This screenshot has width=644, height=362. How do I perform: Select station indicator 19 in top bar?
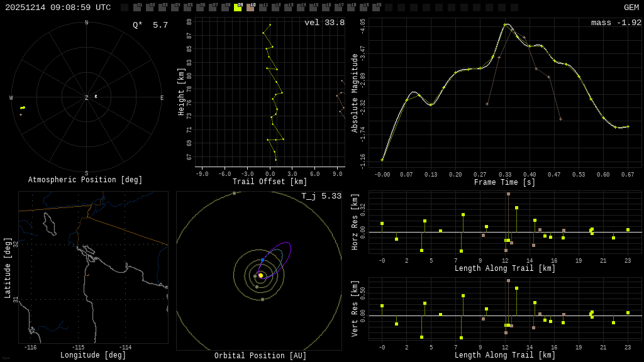(364, 7)
